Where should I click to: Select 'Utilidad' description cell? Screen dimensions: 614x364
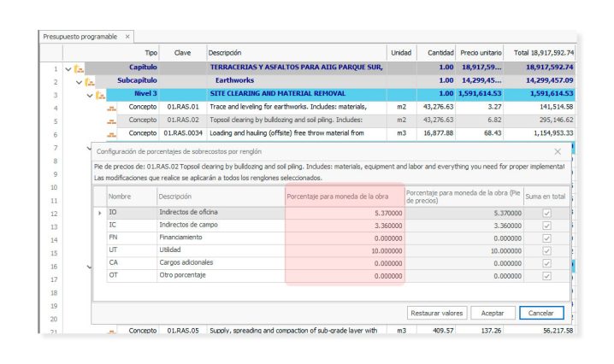coord(221,250)
